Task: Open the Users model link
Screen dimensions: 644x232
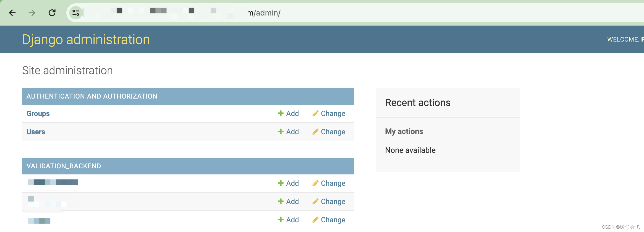Action: [x=36, y=132]
